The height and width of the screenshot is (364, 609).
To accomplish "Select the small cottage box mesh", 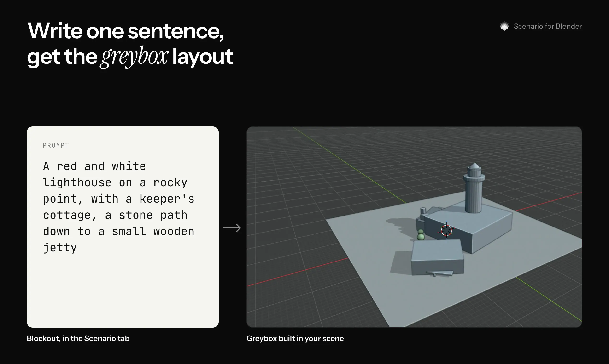I will (x=437, y=257).
